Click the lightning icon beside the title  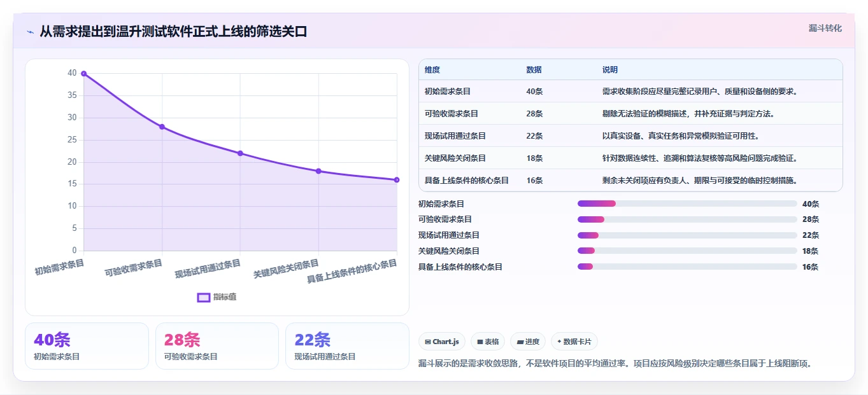(x=31, y=32)
